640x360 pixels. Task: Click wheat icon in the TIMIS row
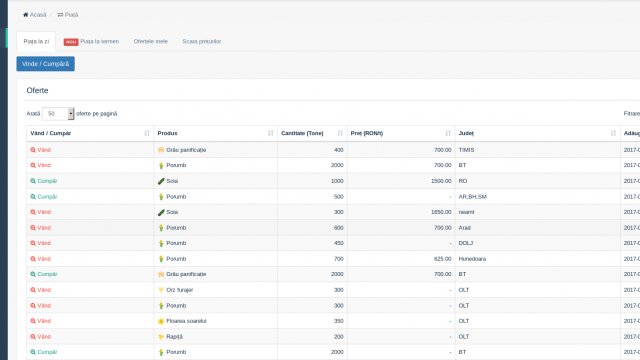coord(161,150)
